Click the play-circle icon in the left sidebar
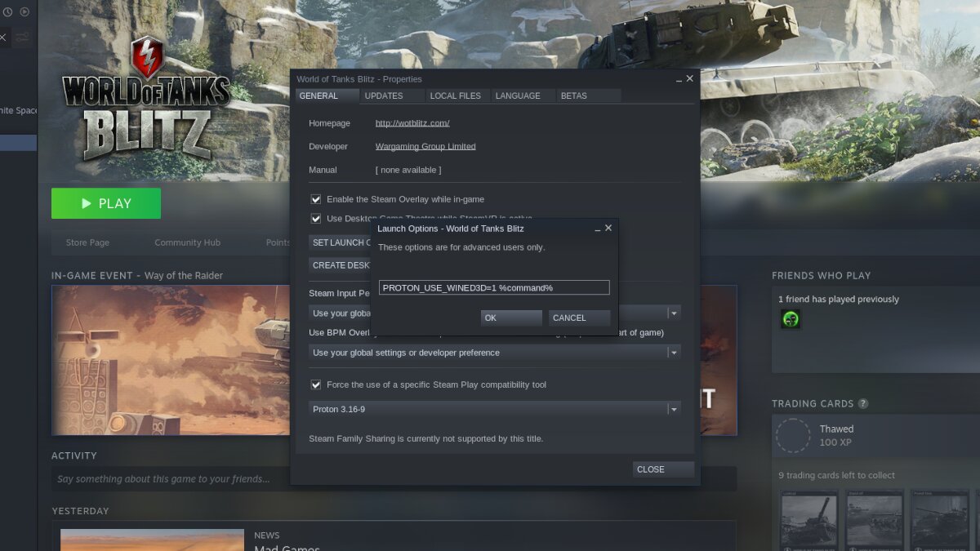This screenshot has width=980, height=551. 24,11
